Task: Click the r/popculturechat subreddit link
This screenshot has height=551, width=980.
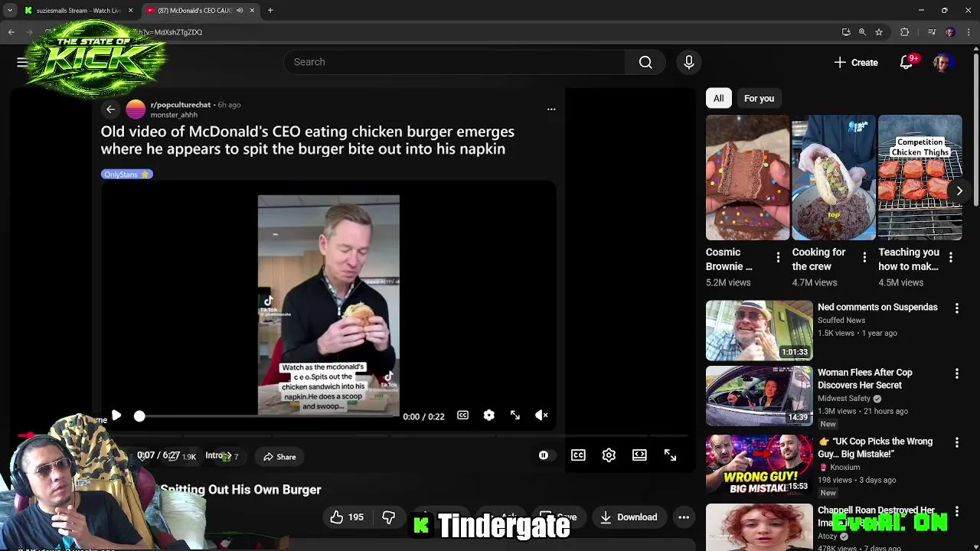Action: pos(180,105)
